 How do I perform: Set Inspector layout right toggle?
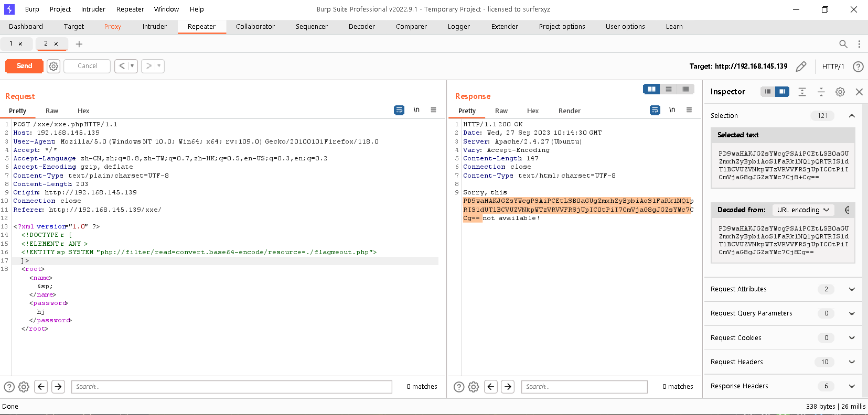pos(782,92)
